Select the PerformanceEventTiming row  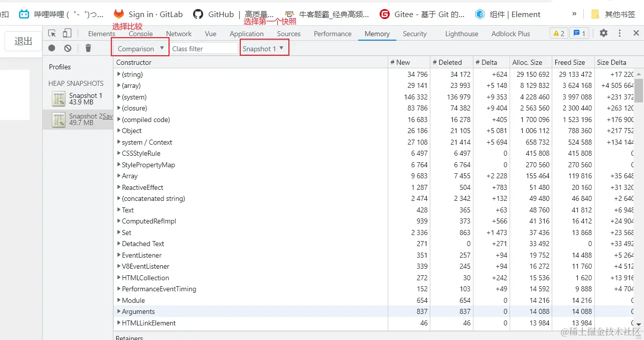[x=374, y=289]
